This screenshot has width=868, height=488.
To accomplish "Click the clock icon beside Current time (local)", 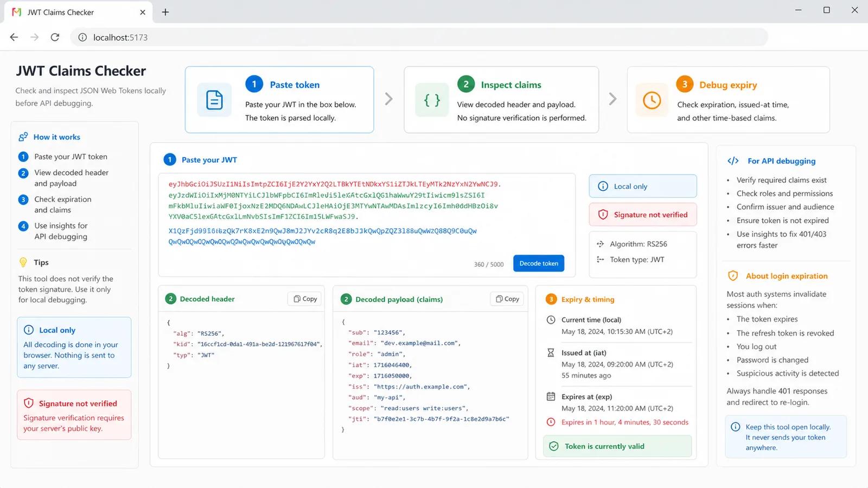I will tap(551, 319).
